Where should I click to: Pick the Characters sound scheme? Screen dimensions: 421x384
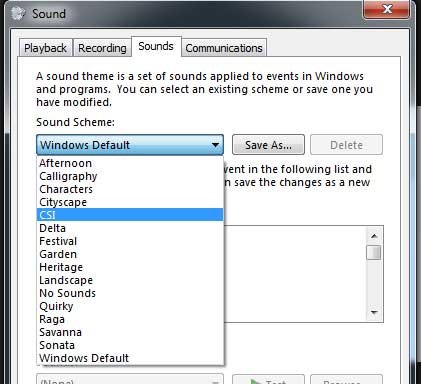pos(130,189)
